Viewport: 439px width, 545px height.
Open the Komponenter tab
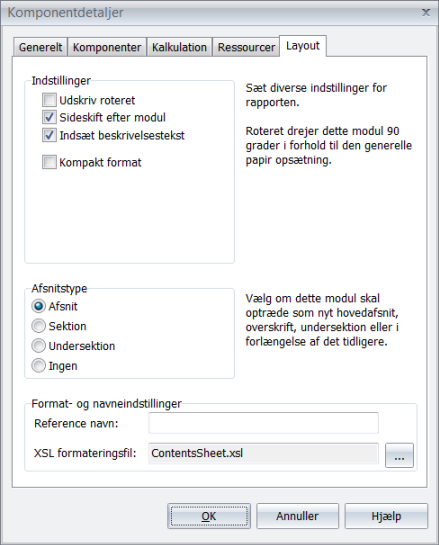[x=107, y=47]
